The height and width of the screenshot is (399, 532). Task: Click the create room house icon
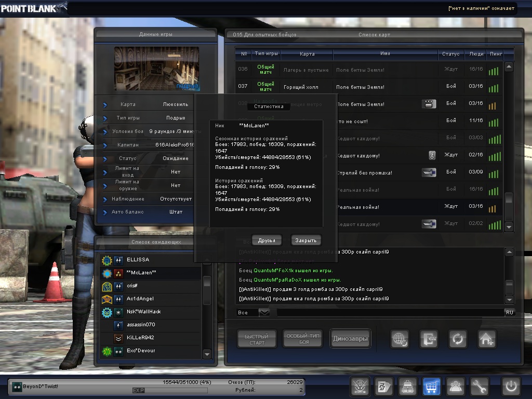click(x=487, y=339)
